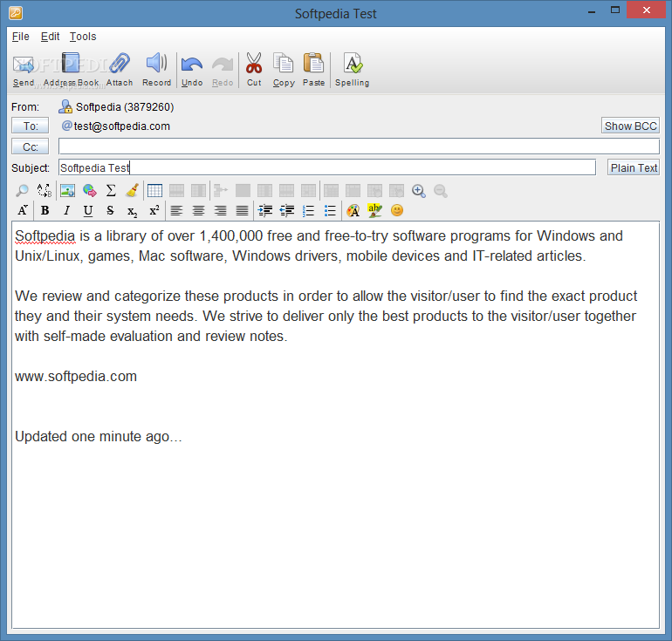Toggle bold formatting

coord(45,210)
